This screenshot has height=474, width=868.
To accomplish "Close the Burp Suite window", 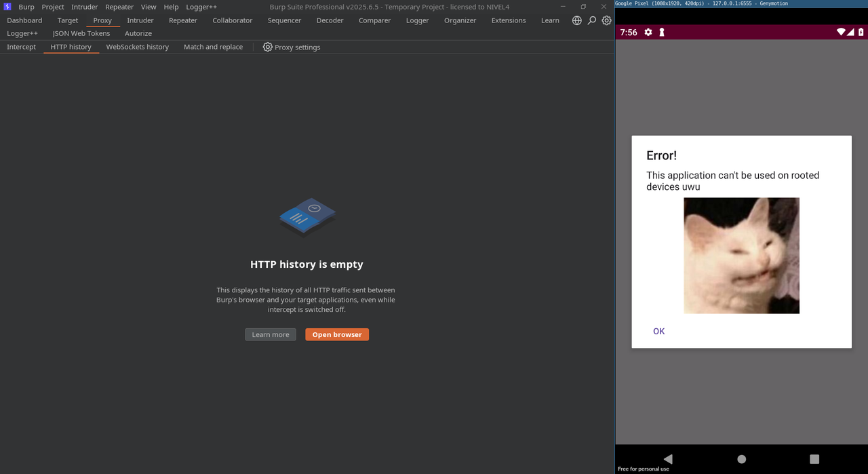I will click(604, 7).
